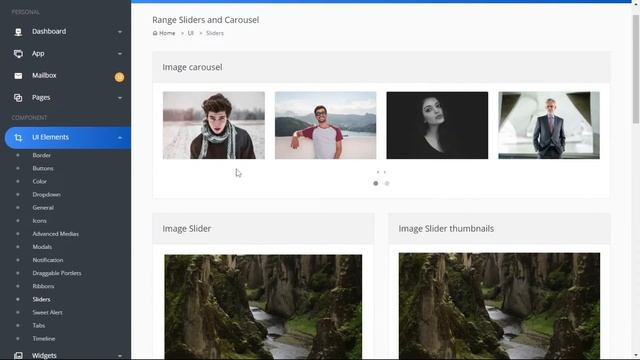Go to Tabs submenu item
The image size is (640, 360).
(39, 325)
